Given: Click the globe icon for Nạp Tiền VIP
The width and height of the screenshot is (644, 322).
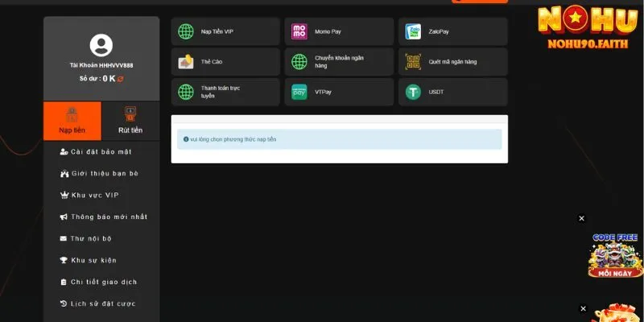Looking at the screenshot, I should [186, 32].
